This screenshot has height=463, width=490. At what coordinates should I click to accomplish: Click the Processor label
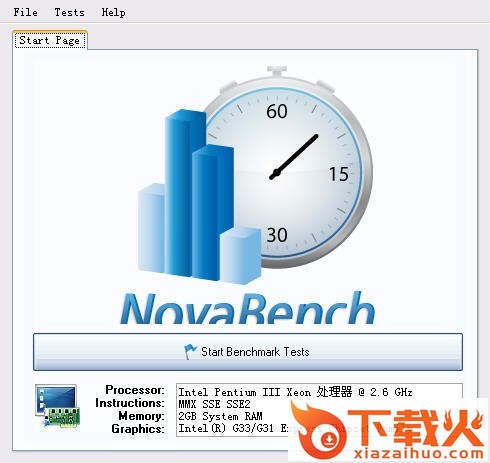tap(135, 390)
